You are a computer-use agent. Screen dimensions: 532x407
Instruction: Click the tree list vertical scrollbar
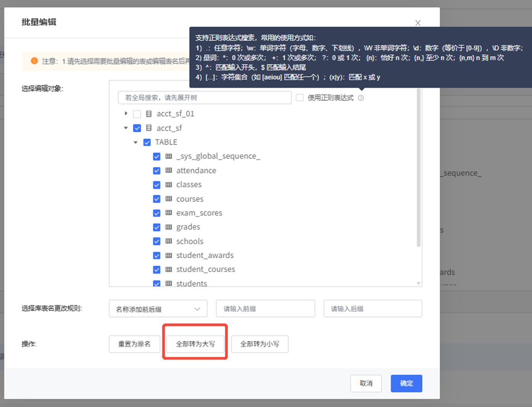coord(418,168)
